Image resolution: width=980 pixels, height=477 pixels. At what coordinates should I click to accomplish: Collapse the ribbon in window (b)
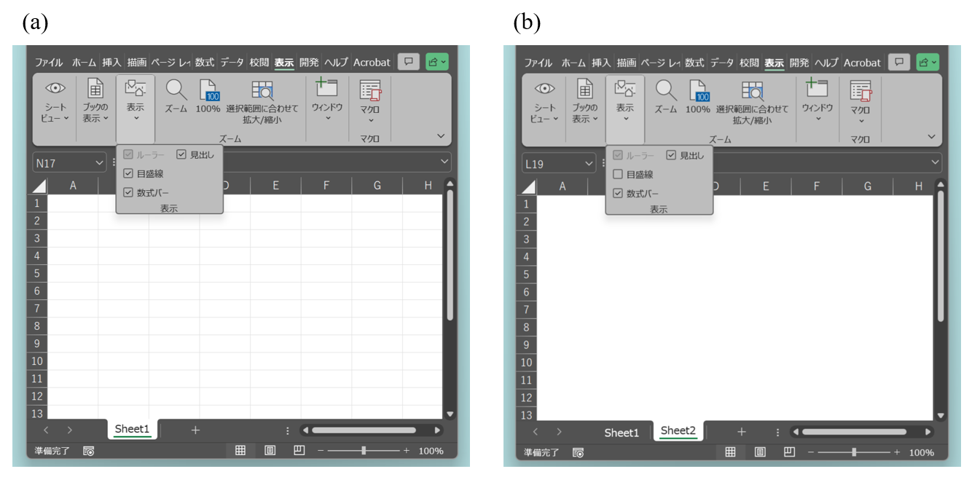pos(931,136)
